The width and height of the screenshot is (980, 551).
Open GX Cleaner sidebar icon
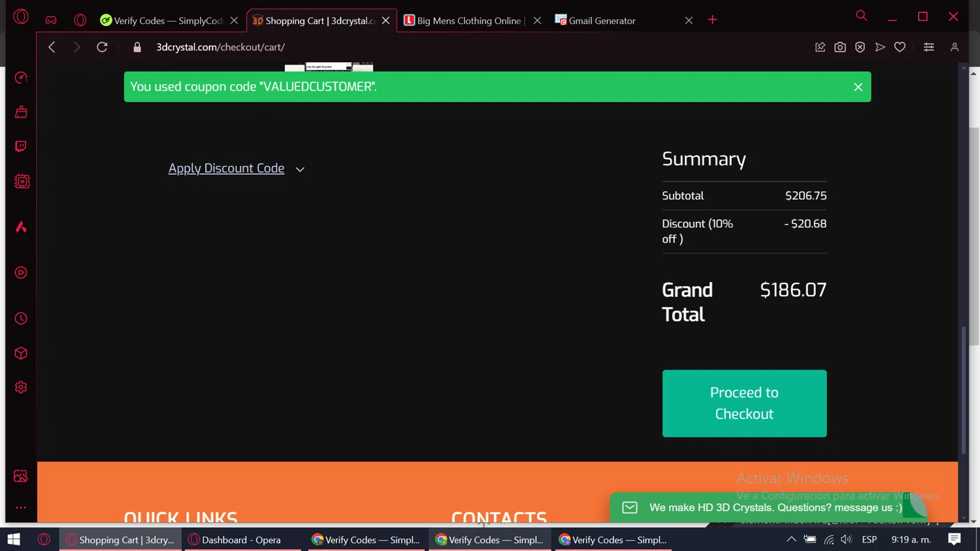coord(21,112)
